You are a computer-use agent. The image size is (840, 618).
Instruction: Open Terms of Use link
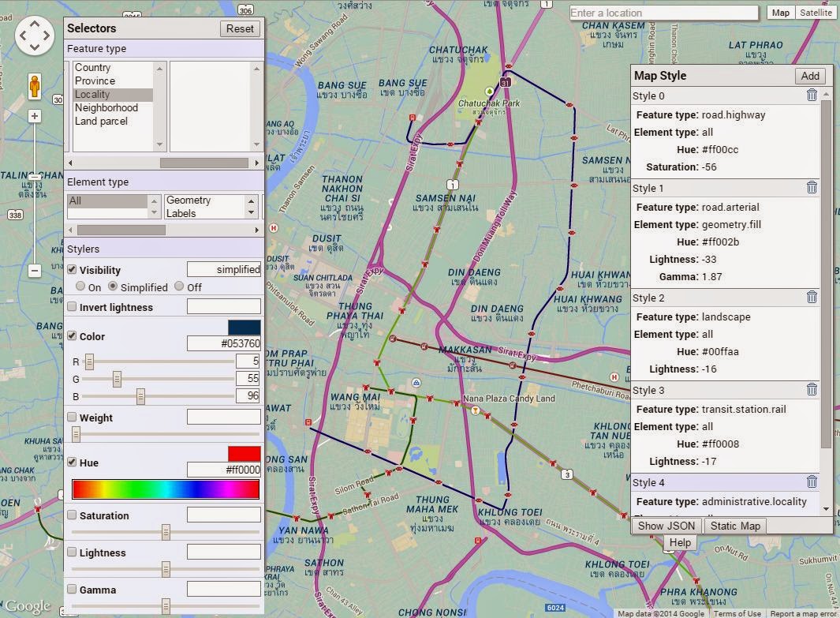coord(737,613)
